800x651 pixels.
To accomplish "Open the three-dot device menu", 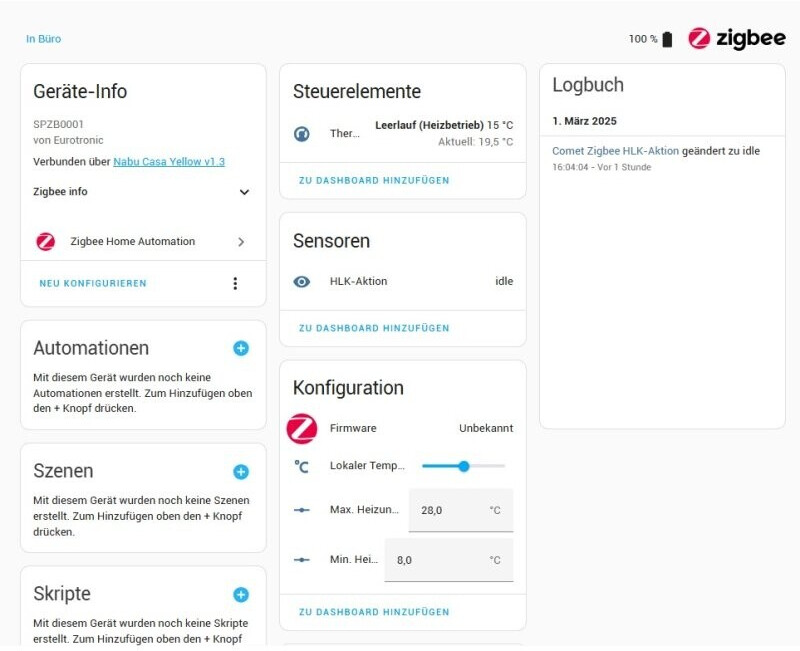I will click(x=235, y=283).
